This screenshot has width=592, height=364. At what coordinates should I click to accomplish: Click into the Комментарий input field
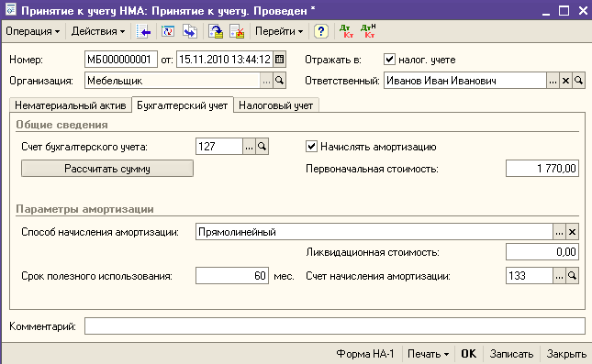coord(335,325)
